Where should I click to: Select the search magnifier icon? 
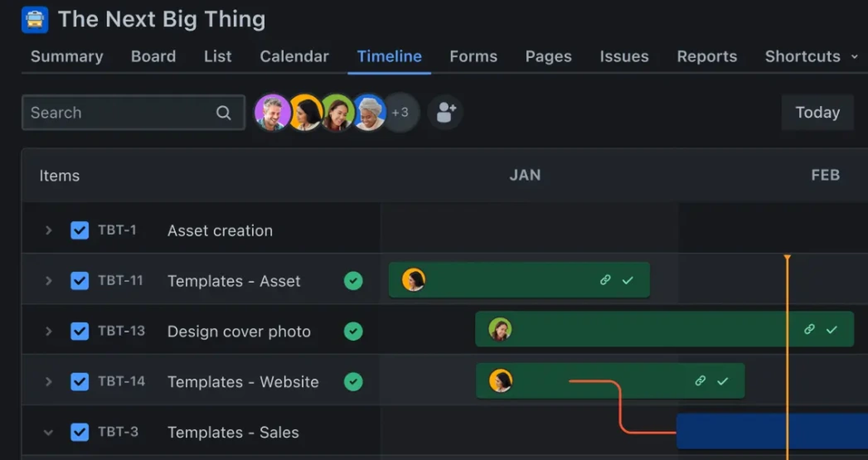224,113
